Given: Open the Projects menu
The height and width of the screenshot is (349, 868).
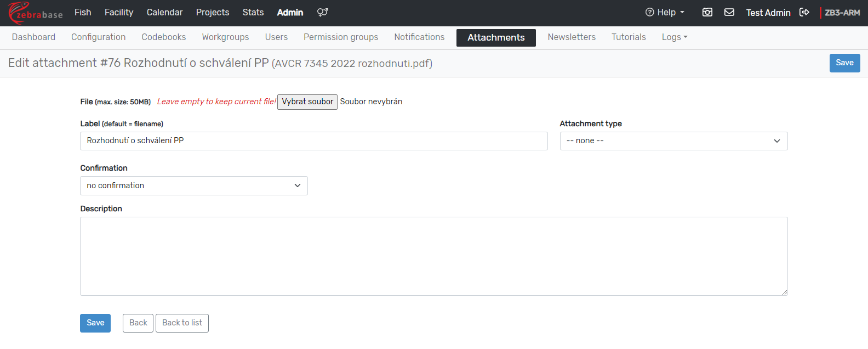Looking at the screenshot, I should coord(213,12).
